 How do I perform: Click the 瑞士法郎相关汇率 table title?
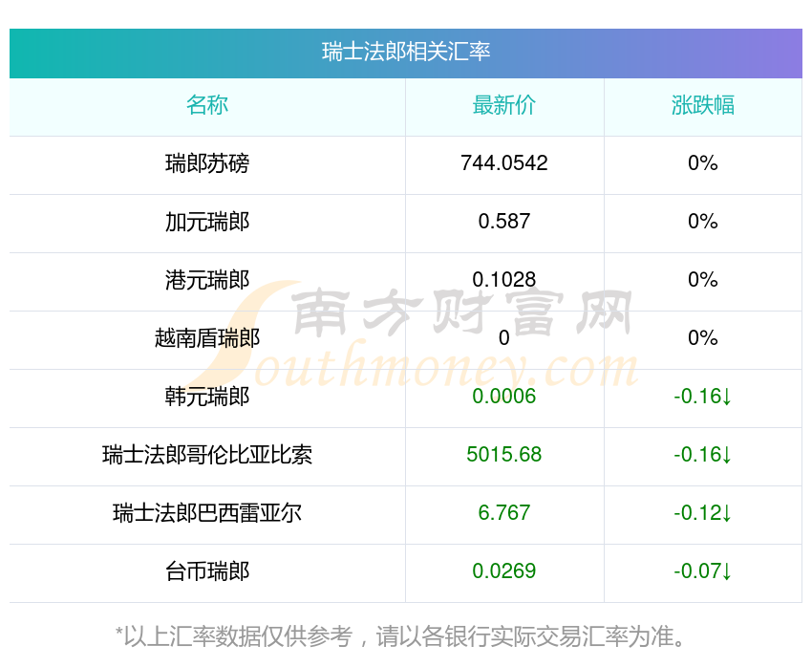[x=406, y=52]
